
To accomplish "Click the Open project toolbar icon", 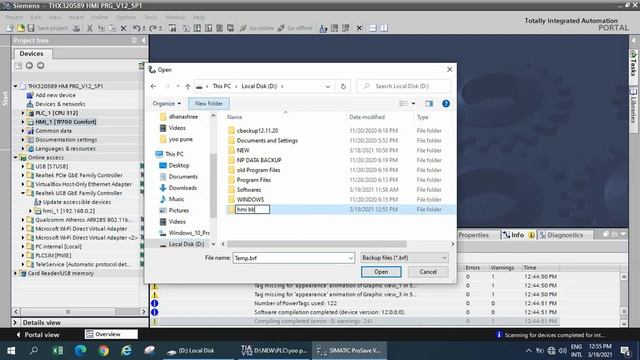I will click(20, 28).
